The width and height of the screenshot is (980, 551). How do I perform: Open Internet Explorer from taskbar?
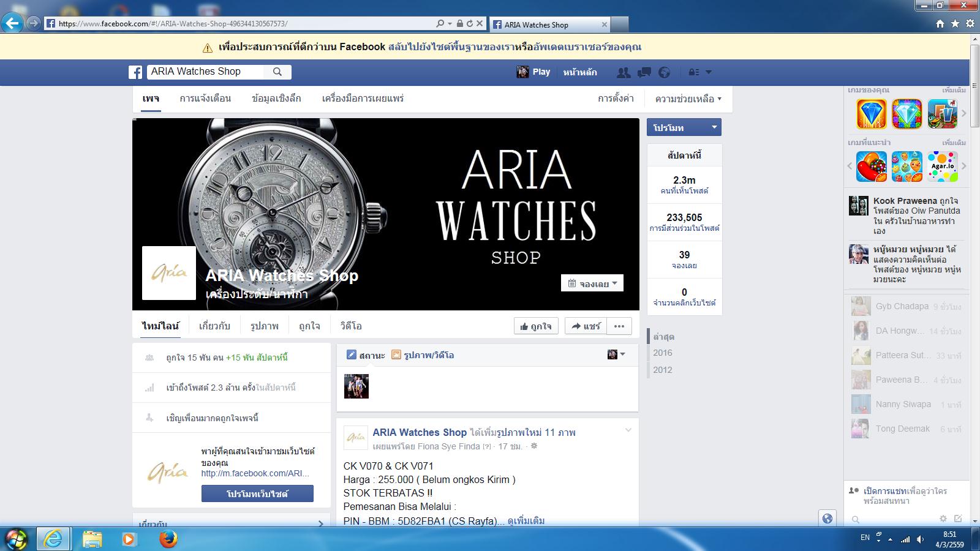coord(53,538)
